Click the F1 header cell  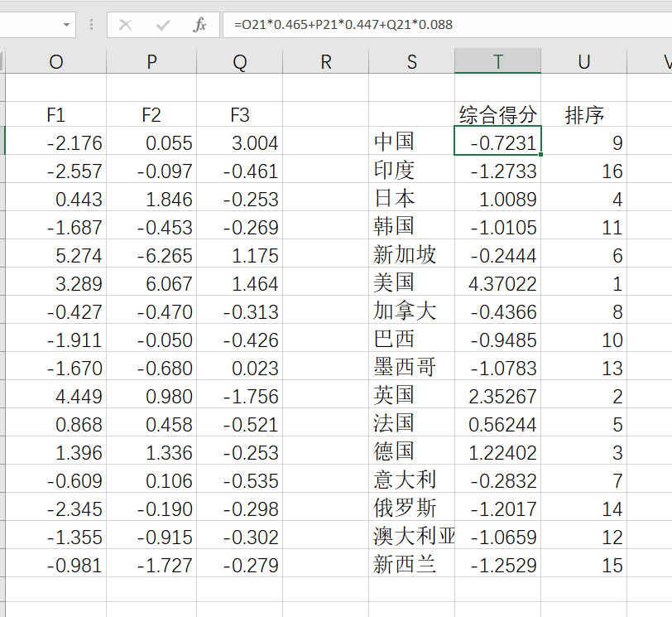56,115
